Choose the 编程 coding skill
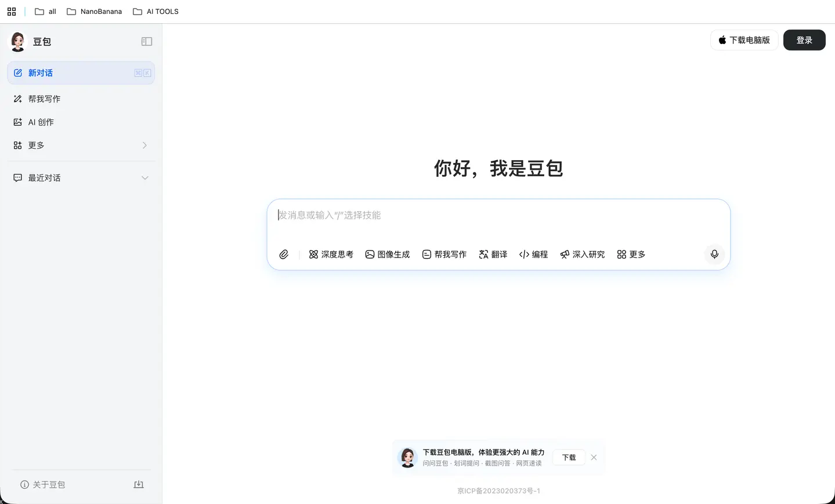Viewport: 835px width, 504px height. pos(533,255)
